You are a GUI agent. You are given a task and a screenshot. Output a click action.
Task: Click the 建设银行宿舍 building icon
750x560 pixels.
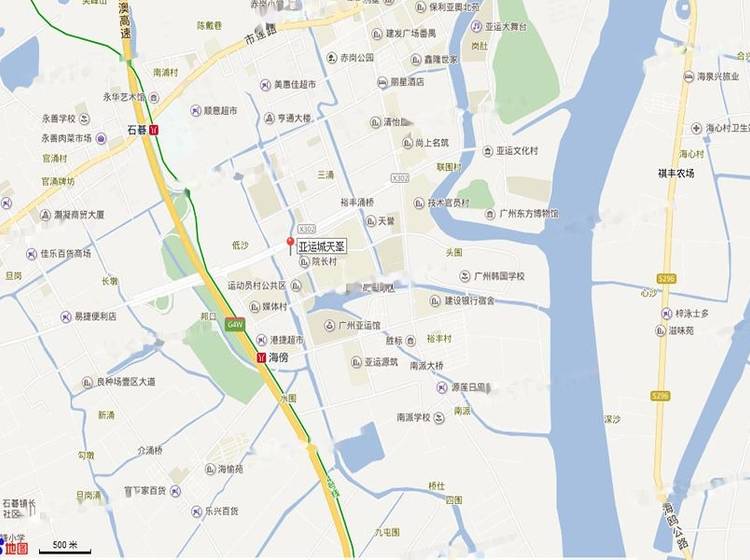(x=435, y=301)
